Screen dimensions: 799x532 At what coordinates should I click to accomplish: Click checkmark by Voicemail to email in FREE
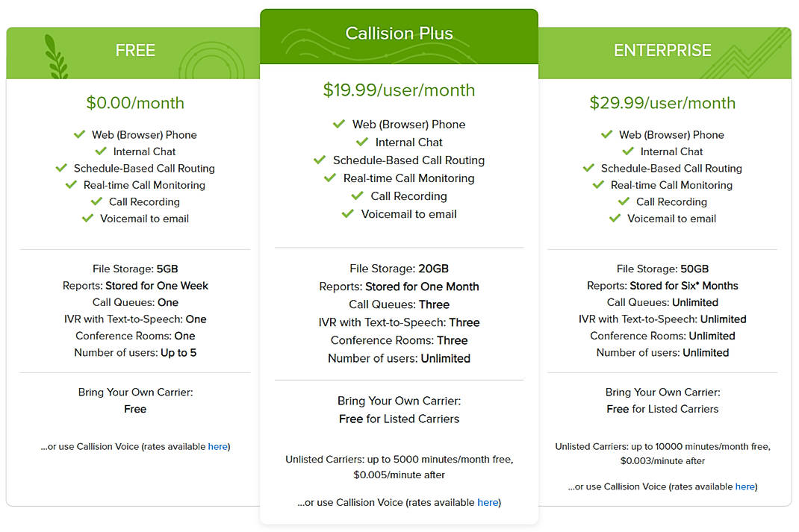point(87,218)
